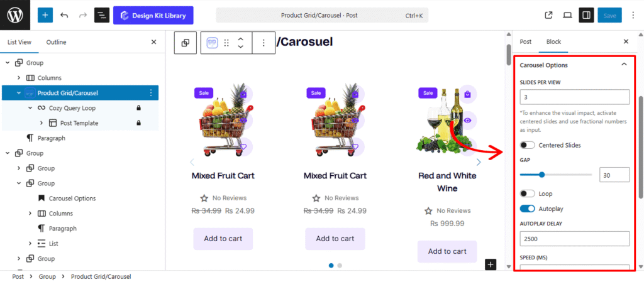Open block options three-dot menu in toolbar

264,43
